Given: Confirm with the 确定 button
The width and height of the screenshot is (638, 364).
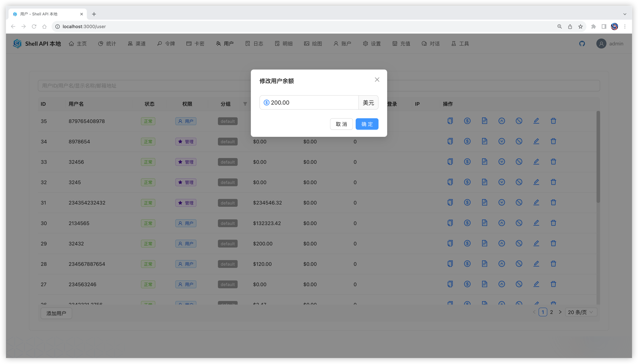Looking at the screenshot, I should tap(367, 124).
